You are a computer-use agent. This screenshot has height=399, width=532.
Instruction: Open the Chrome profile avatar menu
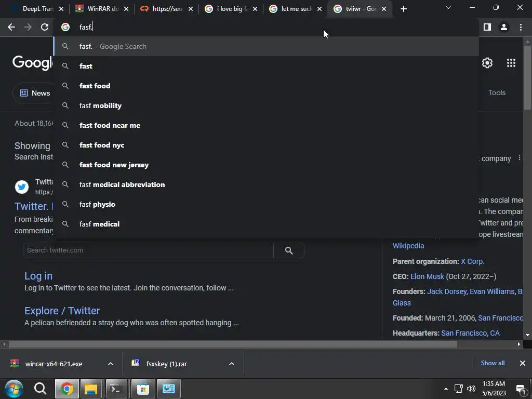click(504, 27)
